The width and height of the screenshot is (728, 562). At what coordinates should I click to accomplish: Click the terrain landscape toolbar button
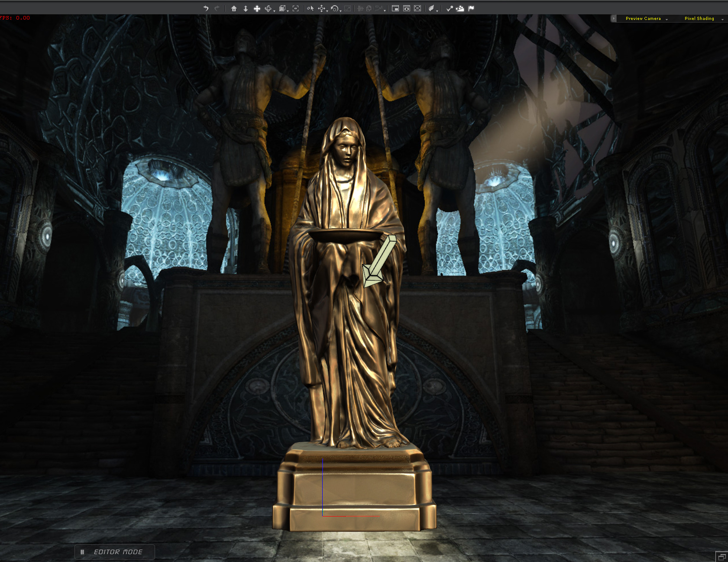[x=460, y=8]
